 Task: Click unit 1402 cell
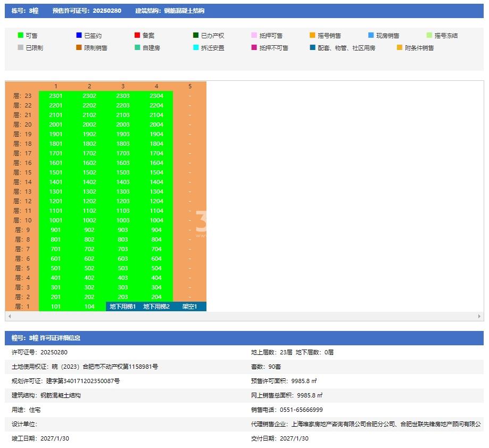pos(89,182)
